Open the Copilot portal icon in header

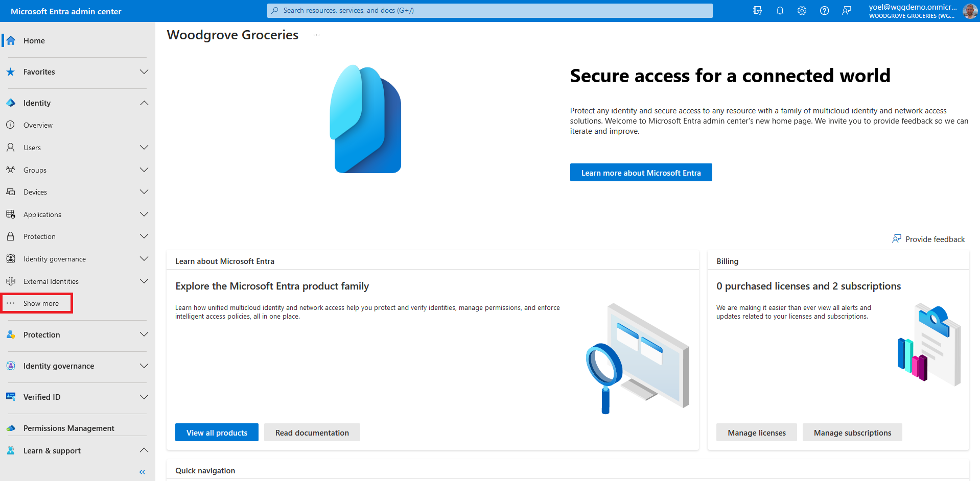757,11
